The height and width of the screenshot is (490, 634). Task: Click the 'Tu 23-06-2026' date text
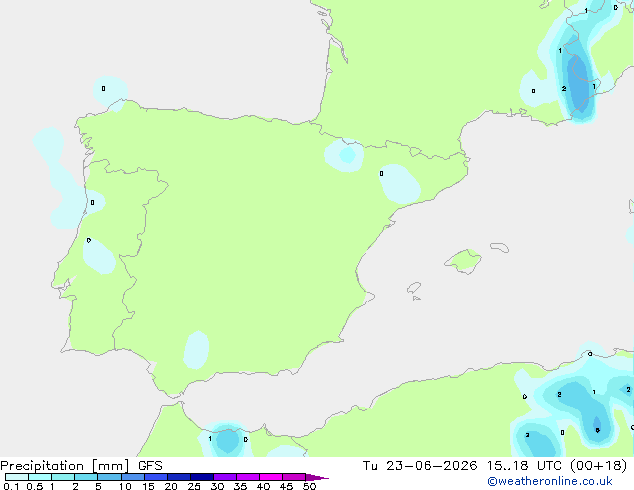420,466
